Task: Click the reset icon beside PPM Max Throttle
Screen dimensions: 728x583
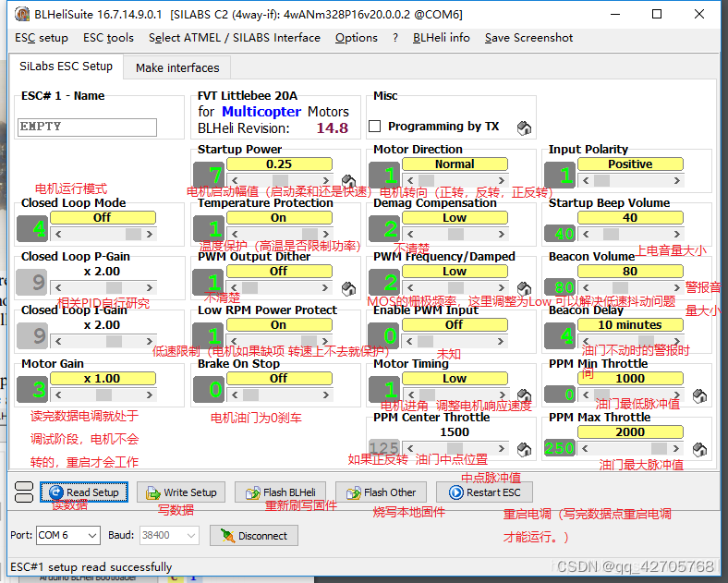Action: coord(699,449)
